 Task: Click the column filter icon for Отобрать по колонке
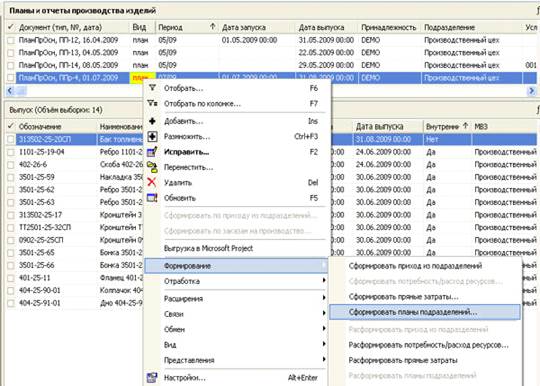152,103
